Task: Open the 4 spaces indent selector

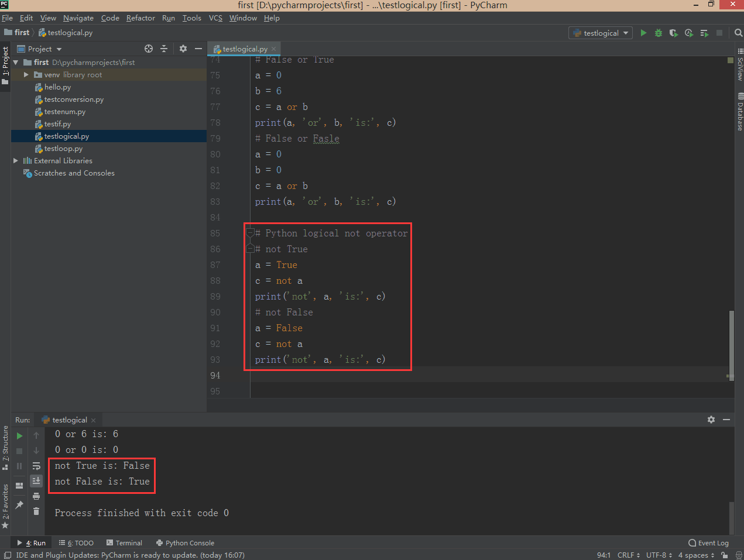Action: coord(696,555)
